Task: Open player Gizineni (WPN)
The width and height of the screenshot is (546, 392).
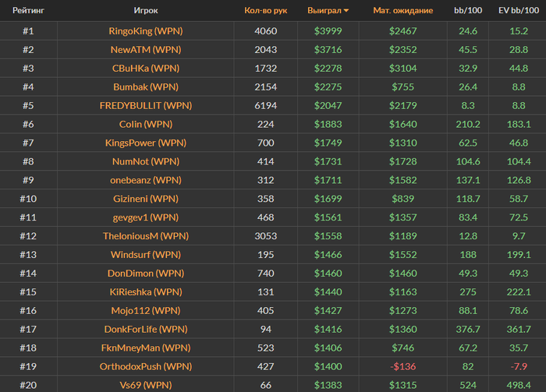Action: click(146, 199)
